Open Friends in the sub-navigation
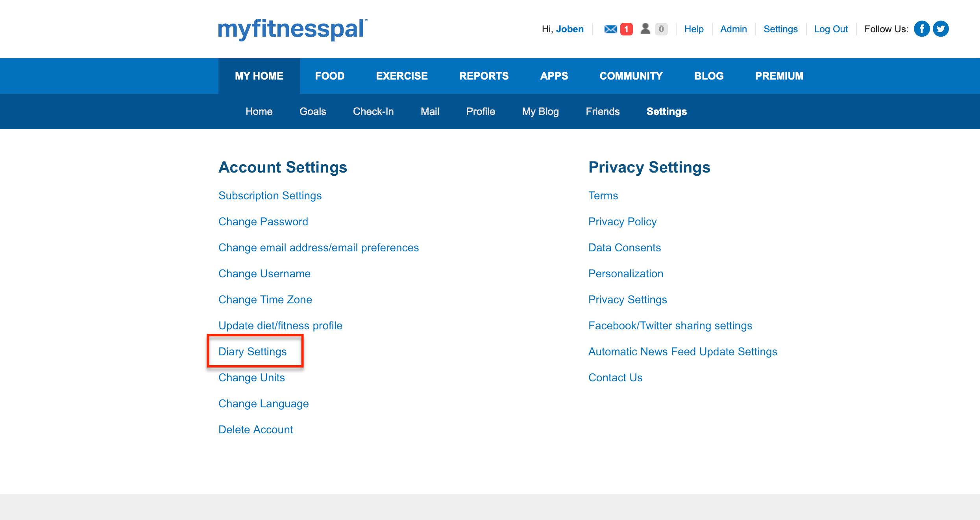 603,111
